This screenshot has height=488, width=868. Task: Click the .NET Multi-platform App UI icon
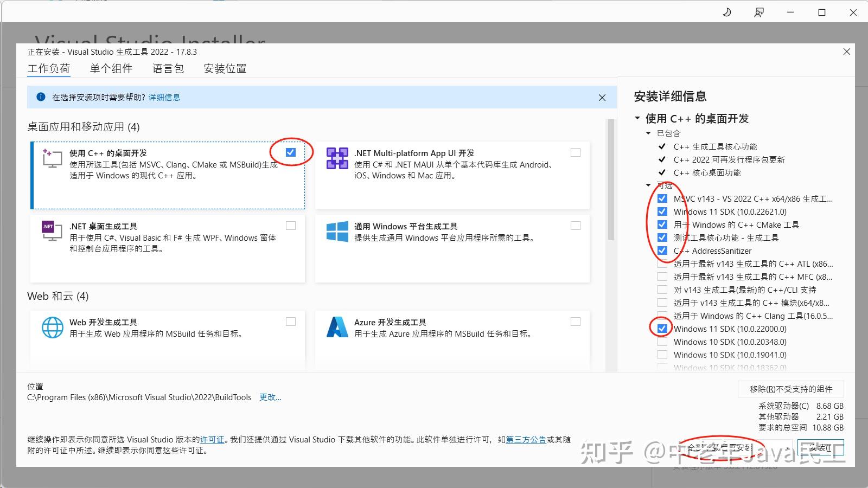[x=337, y=158]
